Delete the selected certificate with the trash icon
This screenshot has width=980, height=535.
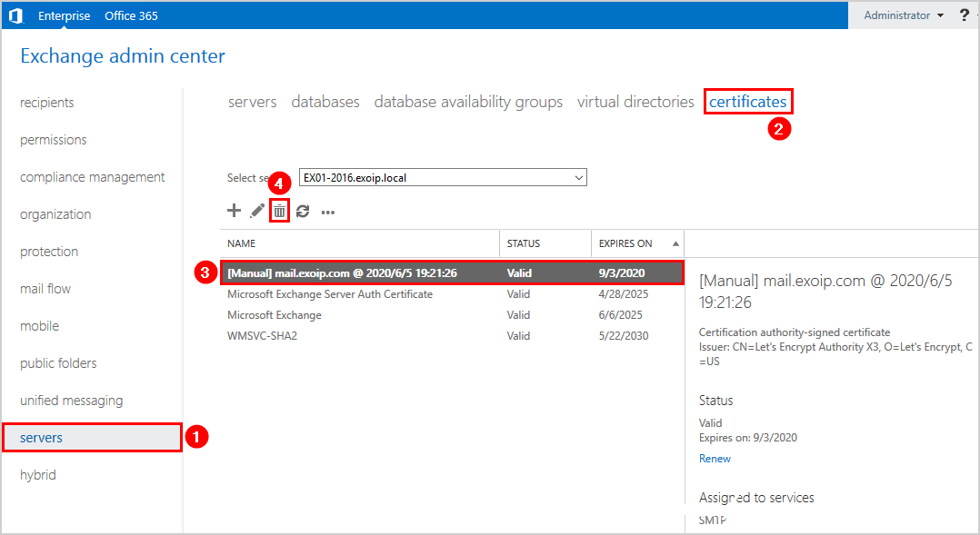(x=279, y=212)
